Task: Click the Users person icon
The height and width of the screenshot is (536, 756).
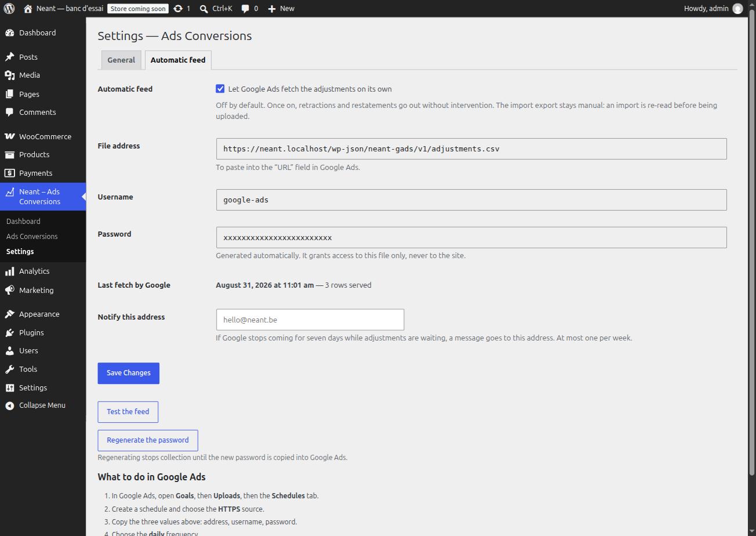Action: click(10, 351)
